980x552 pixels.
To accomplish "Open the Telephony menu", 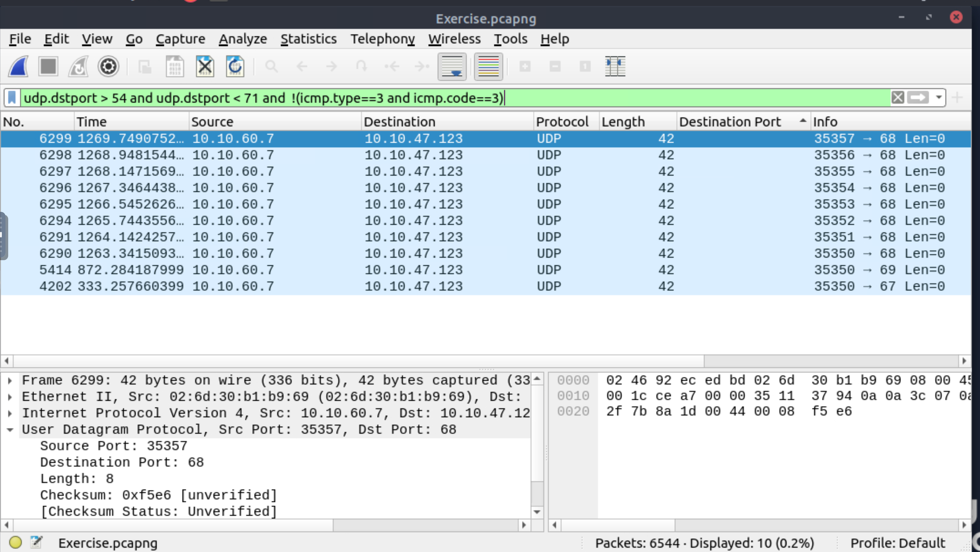I will (382, 39).
